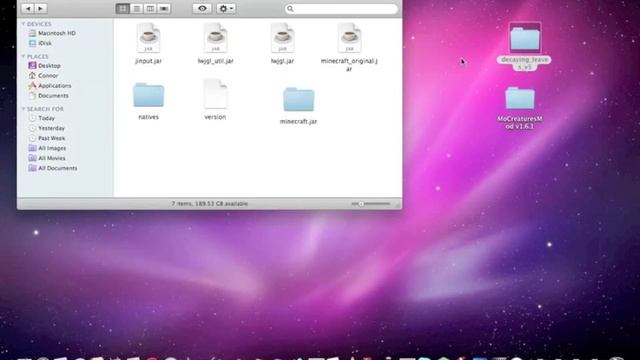640x360 pixels.
Task: Show files from Past Week
Action: [47, 138]
